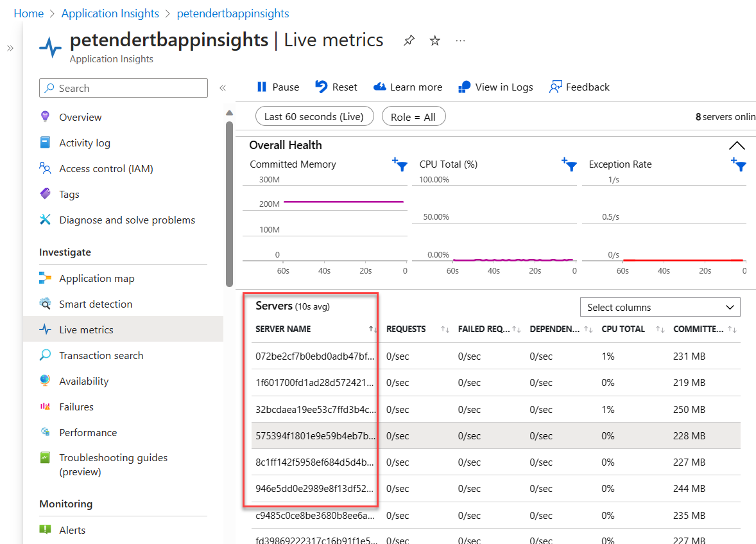Pin the Live metrics page
This screenshot has width=756, height=544.
[409, 40]
